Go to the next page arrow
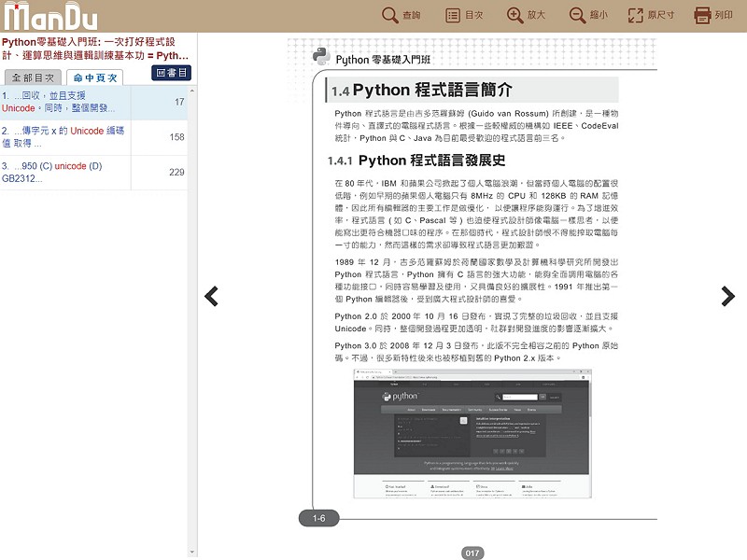 point(727,296)
